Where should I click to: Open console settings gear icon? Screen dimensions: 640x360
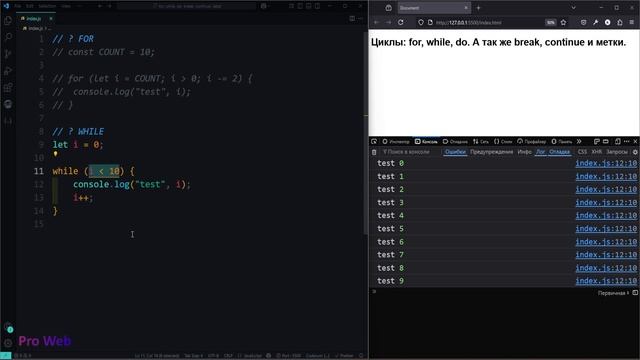635,152
